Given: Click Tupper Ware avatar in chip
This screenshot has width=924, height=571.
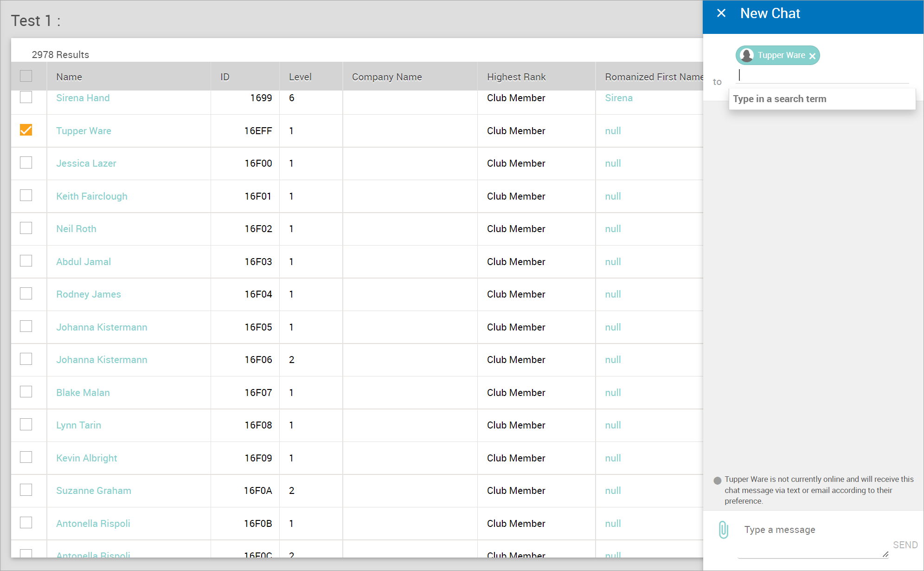Looking at the screenshot, I should (747, 55).
